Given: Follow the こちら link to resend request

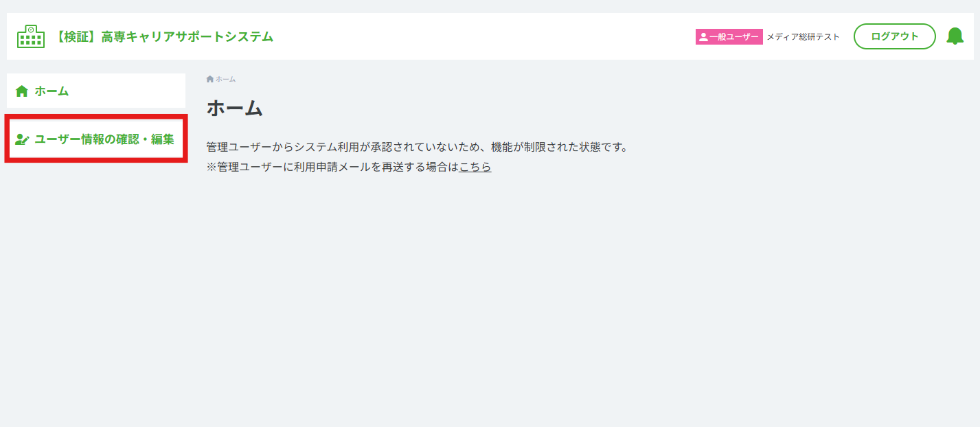Looking at the screenshot, I should coord(475,167).
